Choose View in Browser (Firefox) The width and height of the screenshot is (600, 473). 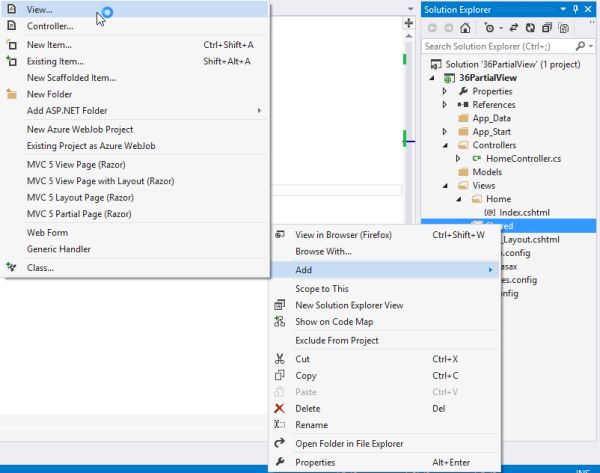click(x=385, y=235)
